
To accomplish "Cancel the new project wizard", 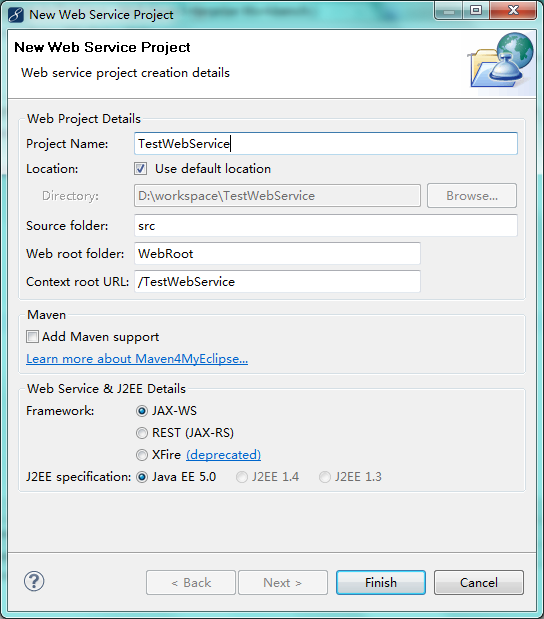I will (x=478, y=582).
